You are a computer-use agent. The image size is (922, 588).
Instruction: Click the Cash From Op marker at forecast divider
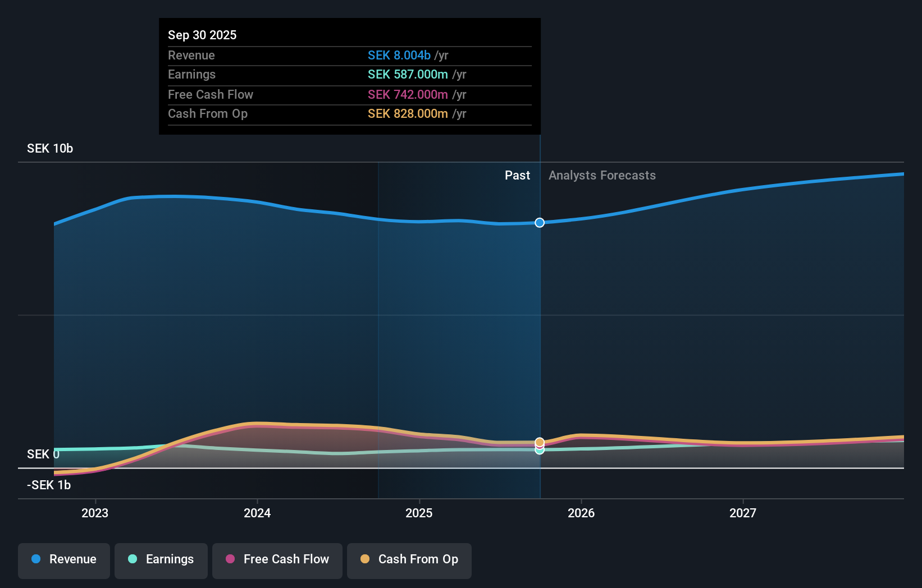[x=539, y=441]
